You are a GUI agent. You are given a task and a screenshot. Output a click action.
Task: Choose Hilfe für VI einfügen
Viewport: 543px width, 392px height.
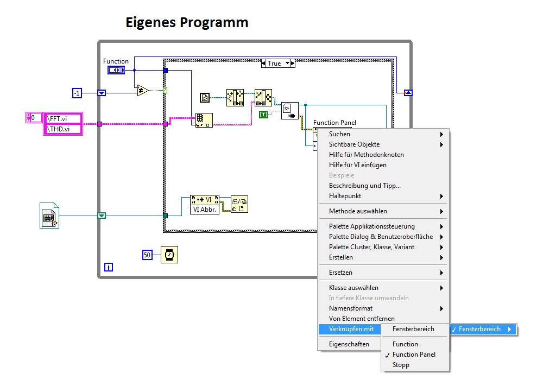coord(383,165)
